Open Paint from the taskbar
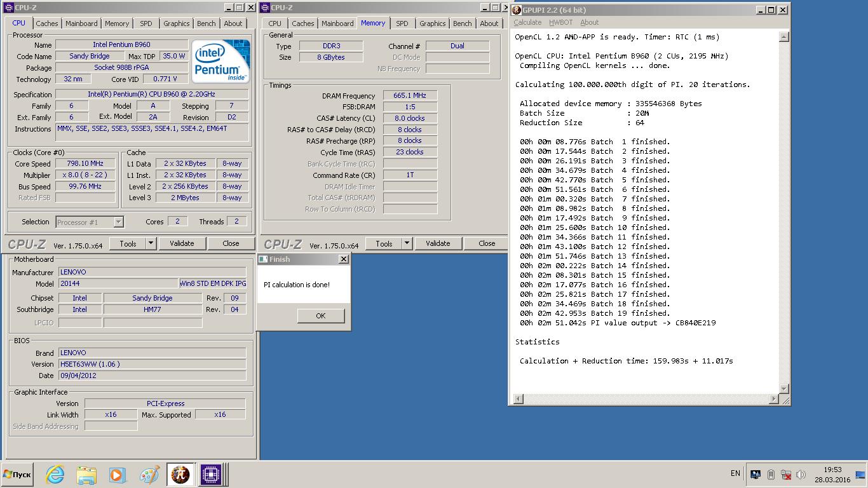The height and width of the screenshot is (488, 868). click(149, 475)
